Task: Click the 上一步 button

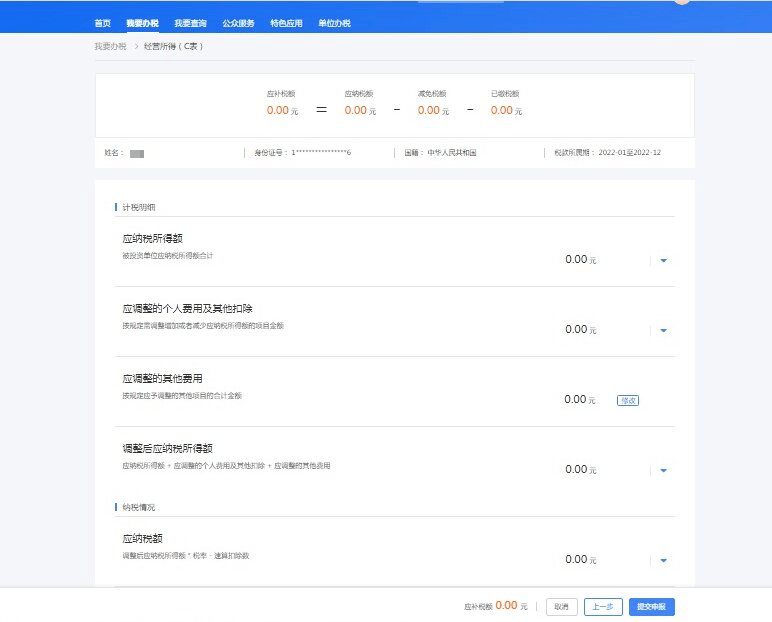Action: pyautogui.click(x=603, y=607)
